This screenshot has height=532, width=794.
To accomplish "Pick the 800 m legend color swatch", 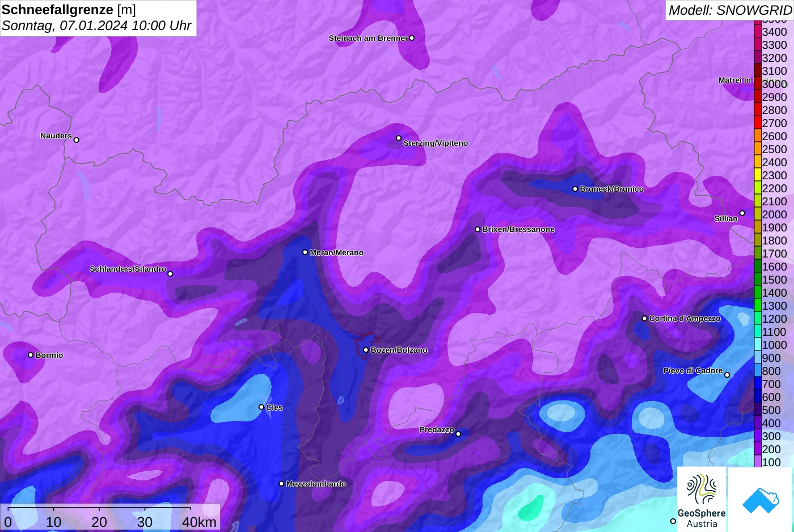I will [x=757, y=371].
